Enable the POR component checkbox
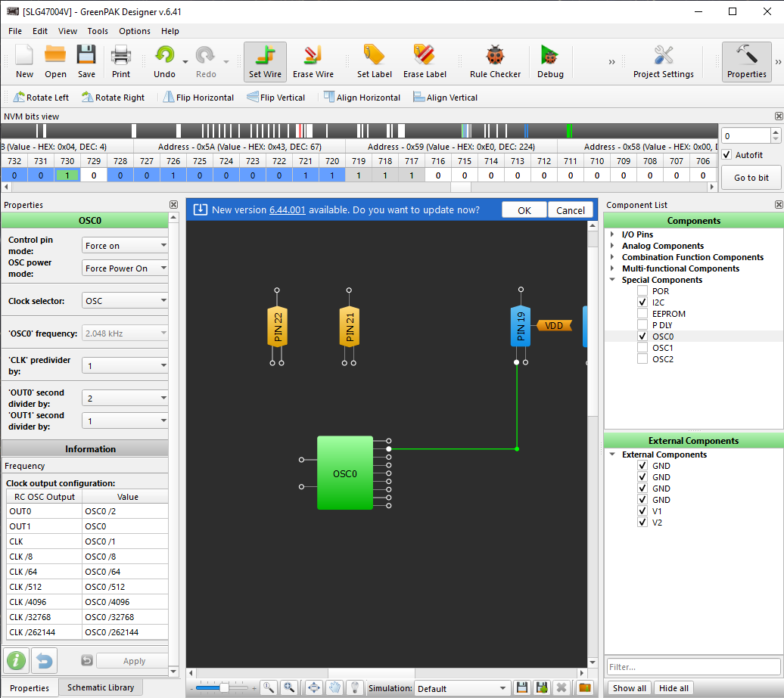This screenshot has height=698, width=784. pos(642,291)
